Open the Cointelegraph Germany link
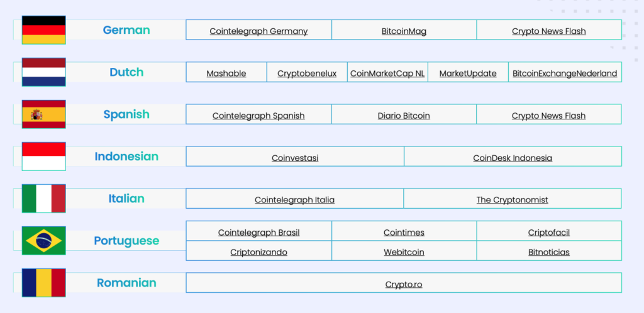This screenshot has height=313, width=644. pyautogui.click(x=258, y=31)
